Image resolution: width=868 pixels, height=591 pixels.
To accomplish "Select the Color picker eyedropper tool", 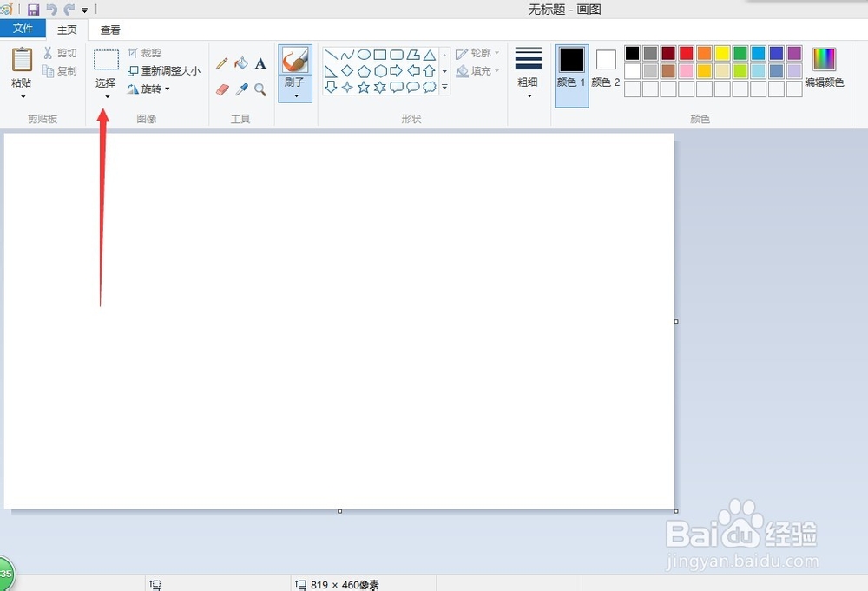I will pos(241,89).
